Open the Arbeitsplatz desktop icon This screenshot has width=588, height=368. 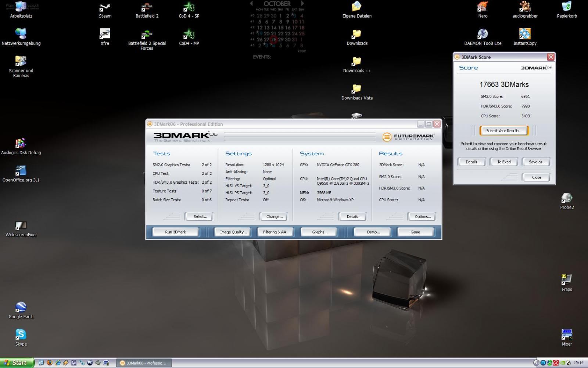click(x=21, y=10)
